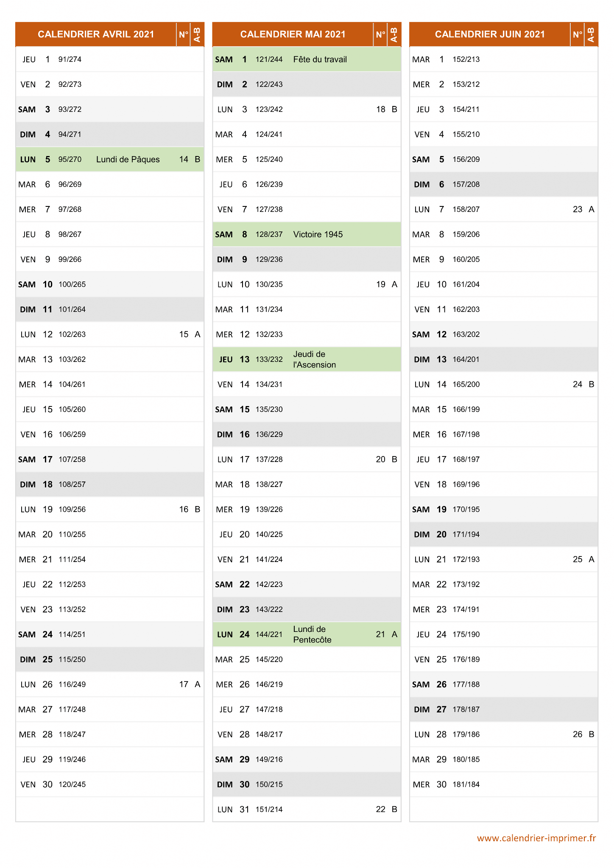The height and width of the screenshot is (868, 614).
Task: Click the Lundi de Pentecôte entry
Action: click(x=312, y=634)
